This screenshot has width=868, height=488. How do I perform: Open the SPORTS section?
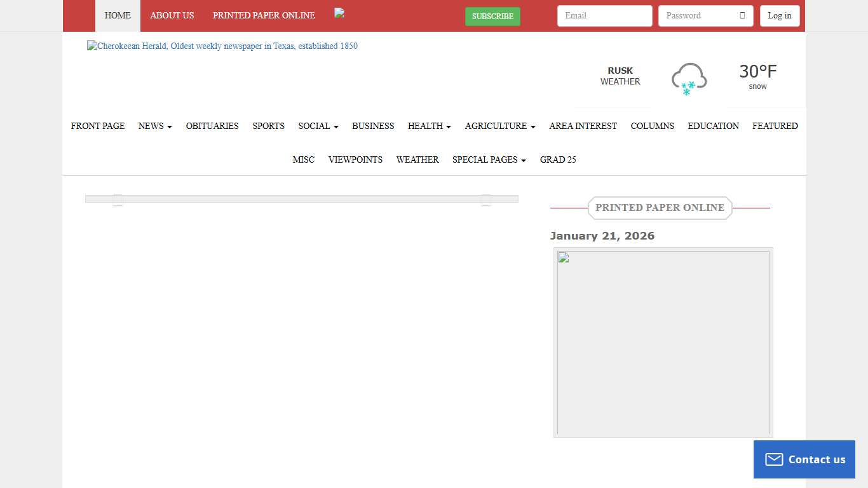268,126
